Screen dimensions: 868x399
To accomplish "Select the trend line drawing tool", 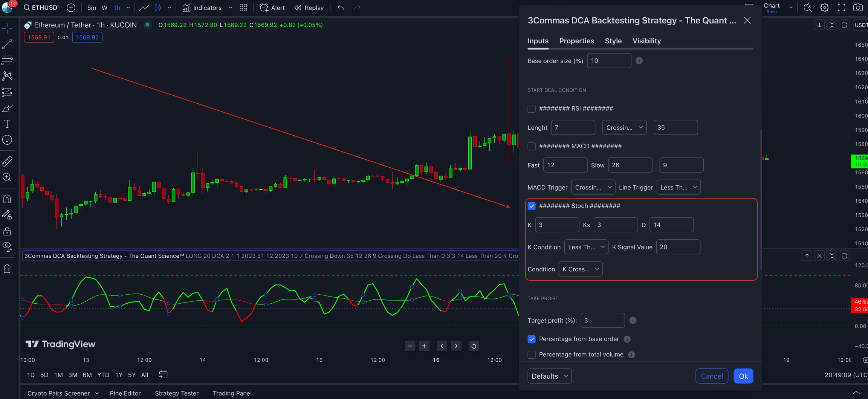I will click(7, 44).
